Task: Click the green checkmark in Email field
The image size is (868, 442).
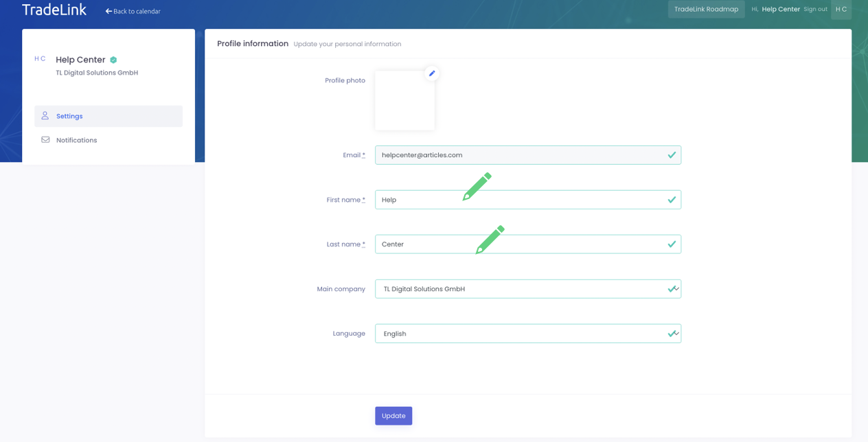Action: click(672, 155)
